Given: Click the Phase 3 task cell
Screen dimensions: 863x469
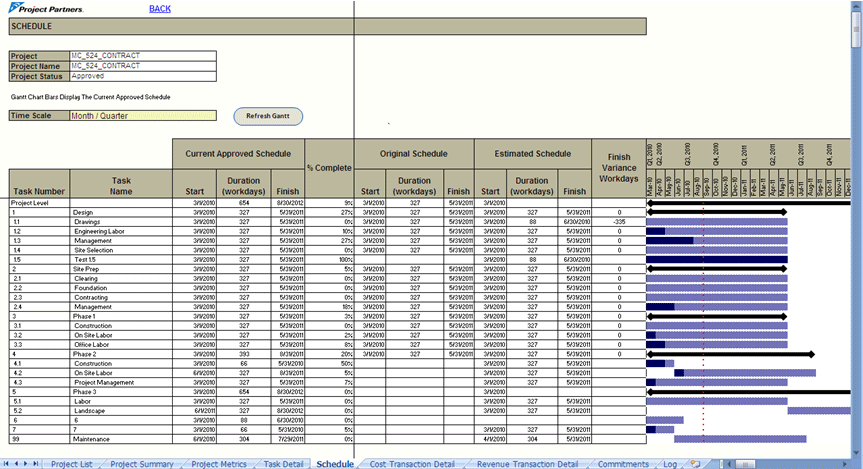Looking at the screenshot, I should (121, 392).
